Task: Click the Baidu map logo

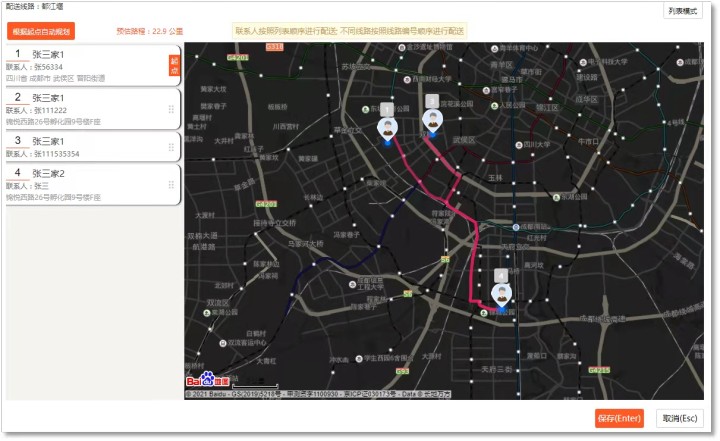Action: coord(208,380)
